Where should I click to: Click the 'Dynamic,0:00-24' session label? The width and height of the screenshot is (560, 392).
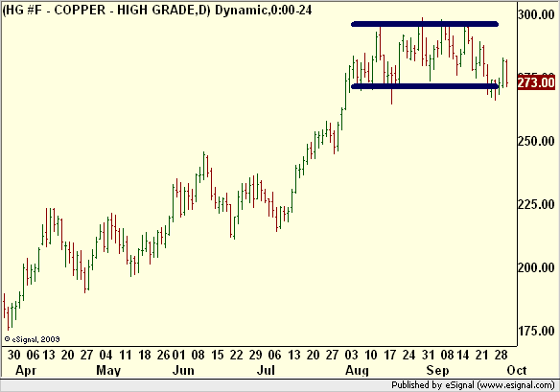(264, 10)
